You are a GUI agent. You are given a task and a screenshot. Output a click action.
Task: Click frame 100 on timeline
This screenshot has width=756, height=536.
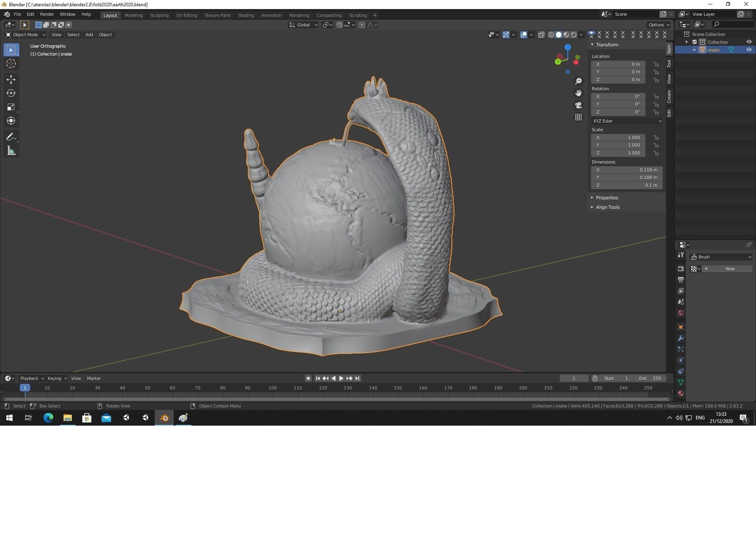272,388
